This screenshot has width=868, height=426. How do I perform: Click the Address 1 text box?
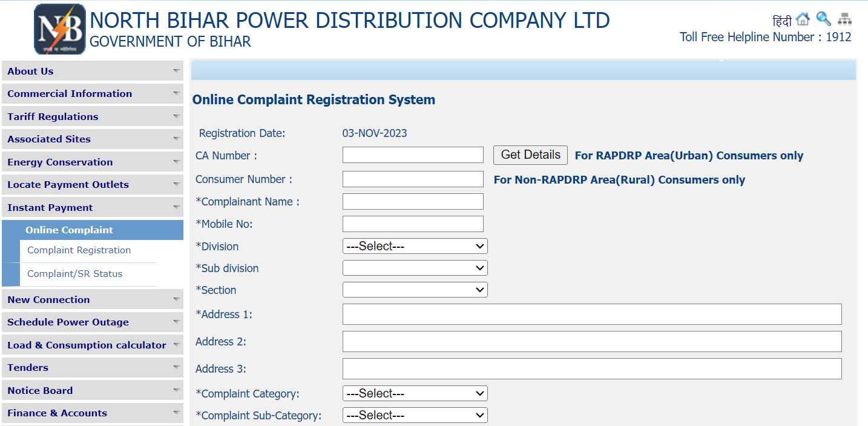(x=591, y=315)
